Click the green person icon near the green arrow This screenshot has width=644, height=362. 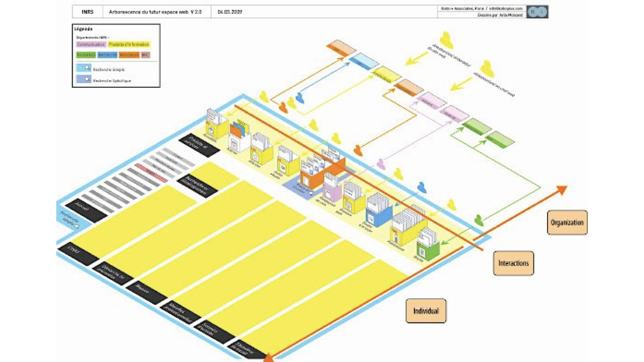point(479,220)
